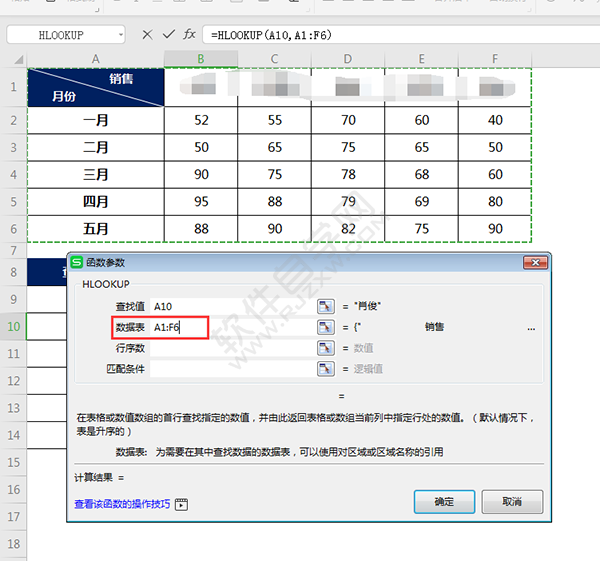Image resolution: width=600 pixels, height=561 pixels.
Task: Expand the HLOOKUP name box dropdown
Action: 121,35
